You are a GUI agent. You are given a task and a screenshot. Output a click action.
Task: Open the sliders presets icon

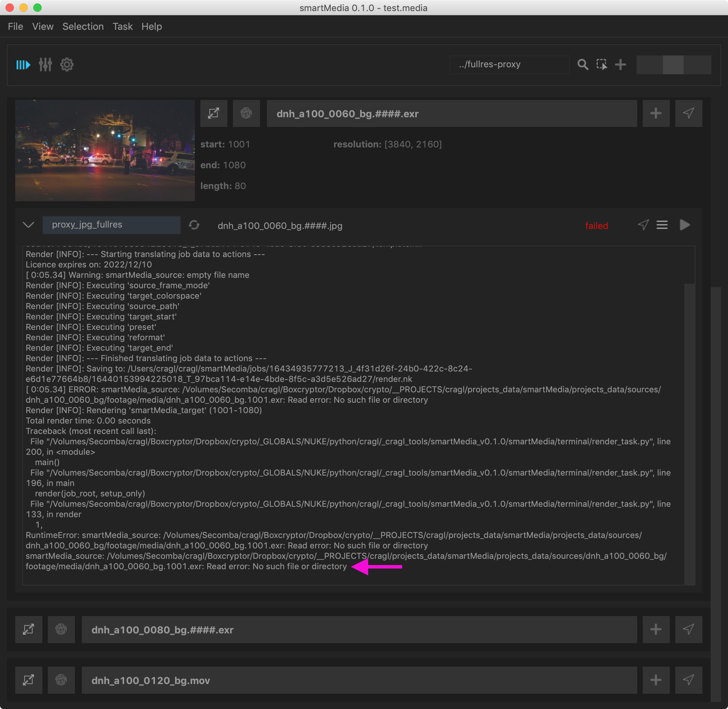pos(45,65)
